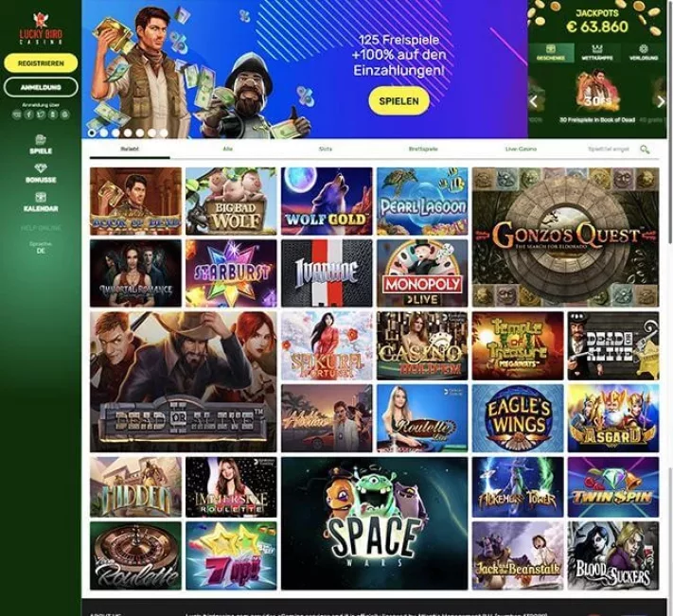Open the DE language selector
This screenshot has width=673, height=616.
click(x=41, y=251)
